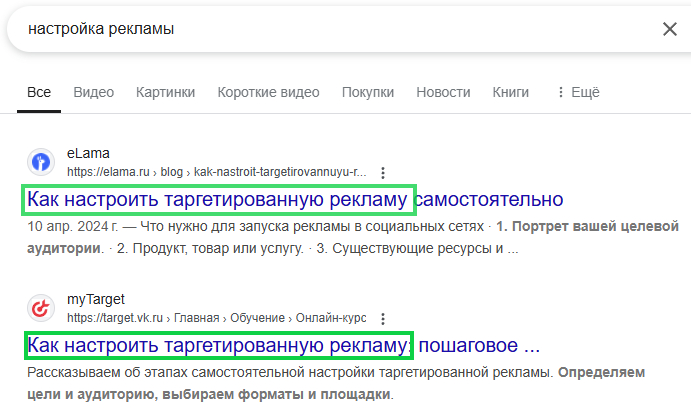This screenshot has height=415, width=691.
Task: Go to the "Новости" tab
Action: coord(443,92)
